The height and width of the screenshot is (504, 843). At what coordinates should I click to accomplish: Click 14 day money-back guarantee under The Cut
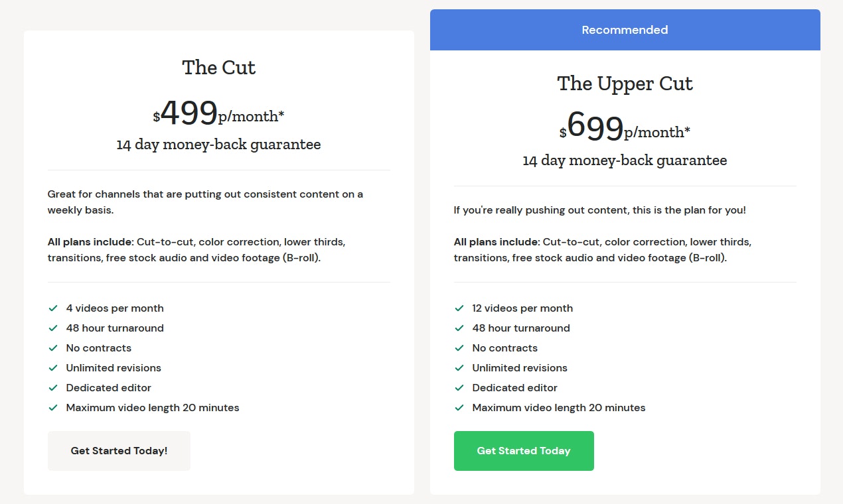coord(219,145)
